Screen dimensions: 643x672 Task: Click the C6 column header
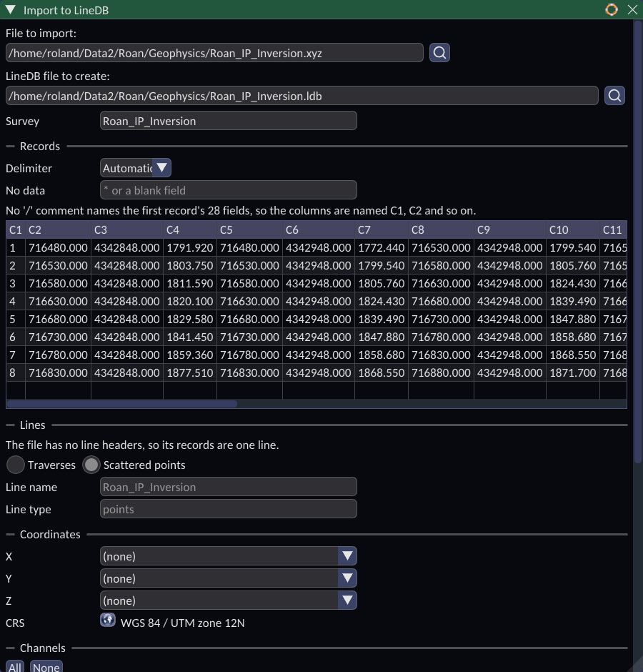319,229
